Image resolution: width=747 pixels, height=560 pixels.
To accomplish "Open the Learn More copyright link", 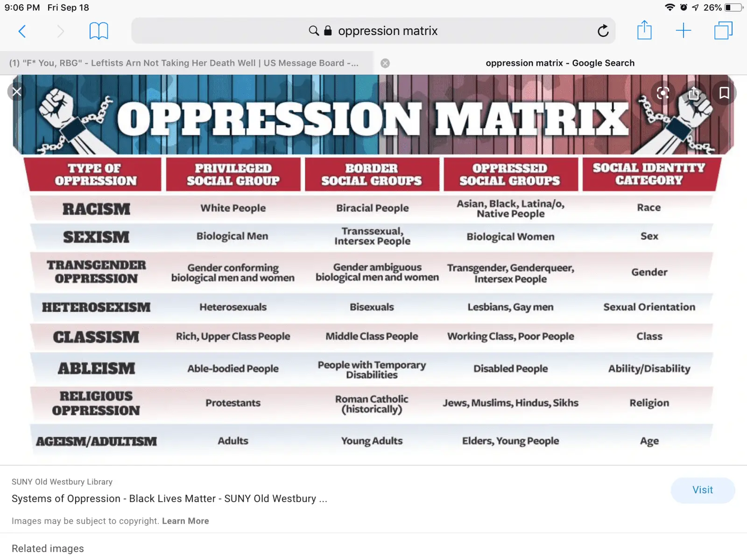I will 185,521.
